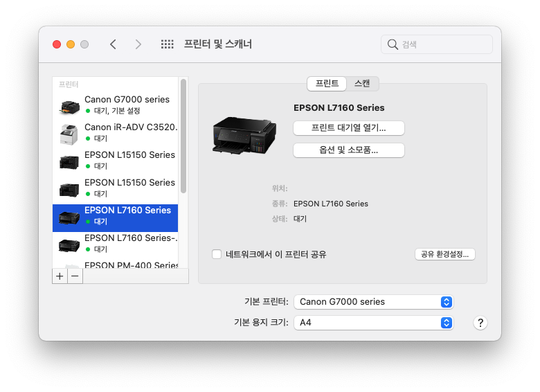540x392 pixels.
Task: Click the selected EPSON L7160 Series list icon
Action: [69, 217]
